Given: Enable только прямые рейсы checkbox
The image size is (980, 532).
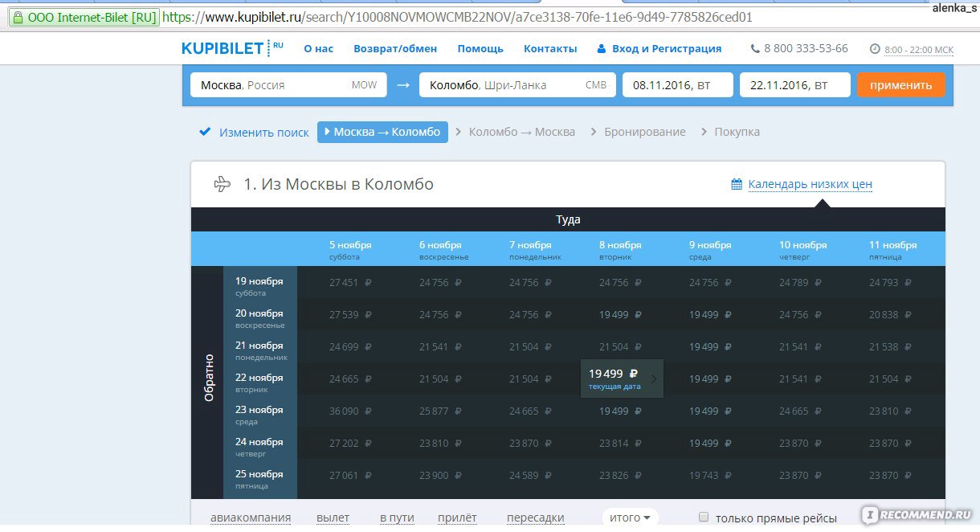Looking at the screenshot, I should (704, 517).
